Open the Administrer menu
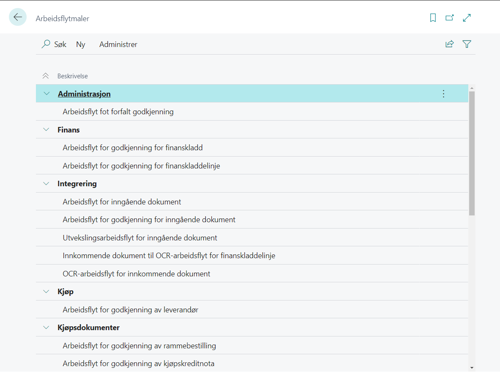Screen dimensions: 500x374 (x=118, y=44)
